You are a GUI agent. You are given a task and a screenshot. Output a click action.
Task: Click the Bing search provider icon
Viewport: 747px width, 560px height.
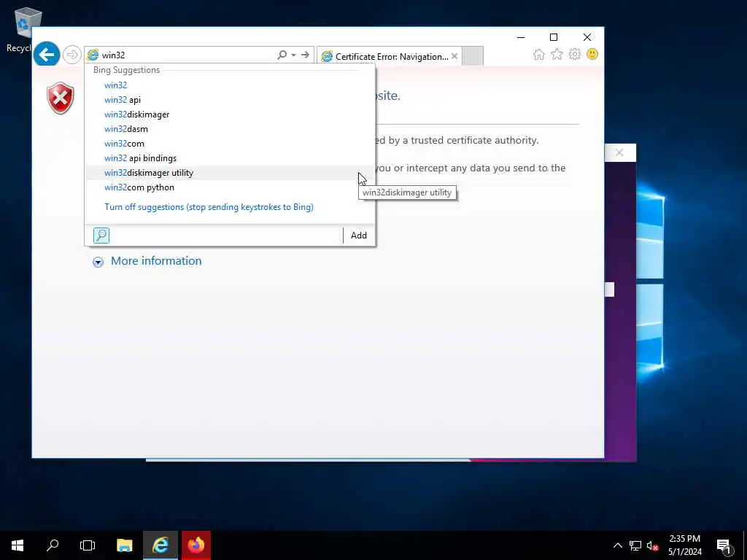click(101, 236)
